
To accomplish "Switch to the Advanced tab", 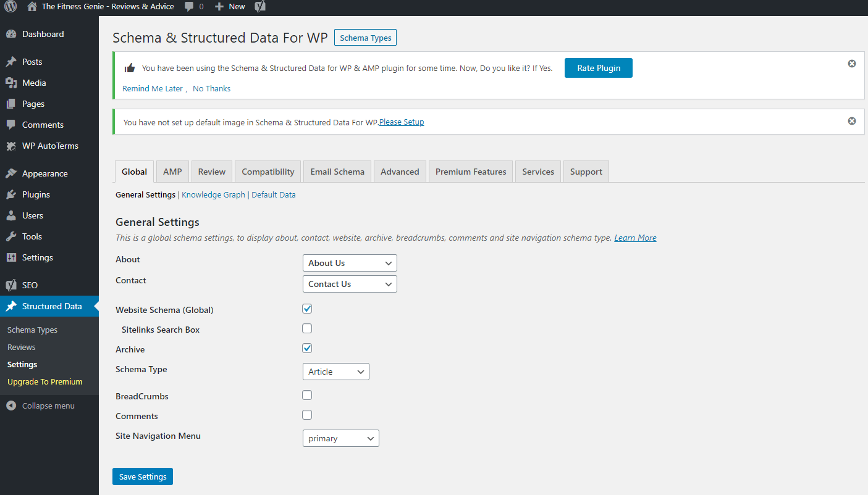I will [x=400, y=172].
